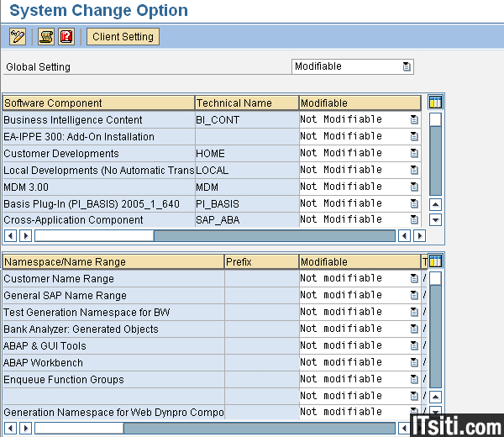Select General SAP Name Range row text
The height and width of the screenshot is (437, 504).
pyautogui.click(x=65, y=295)
